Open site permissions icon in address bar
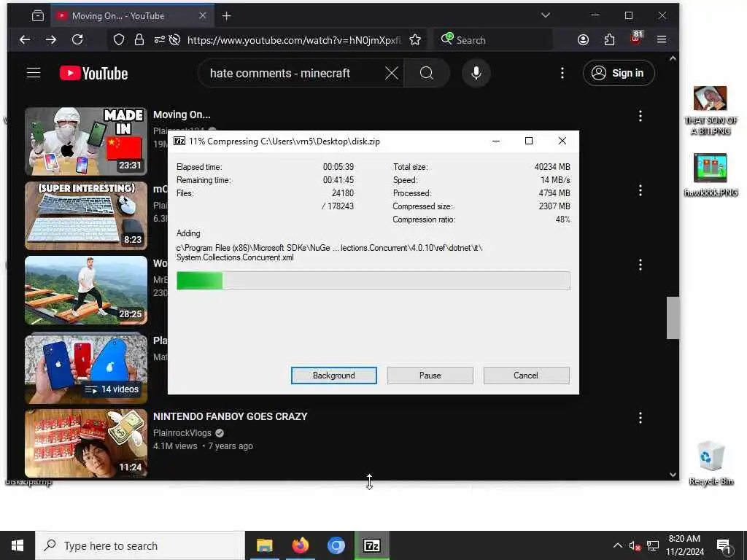Image resolution: width=747 pixels, height=560 pixels. click(159, 40)
